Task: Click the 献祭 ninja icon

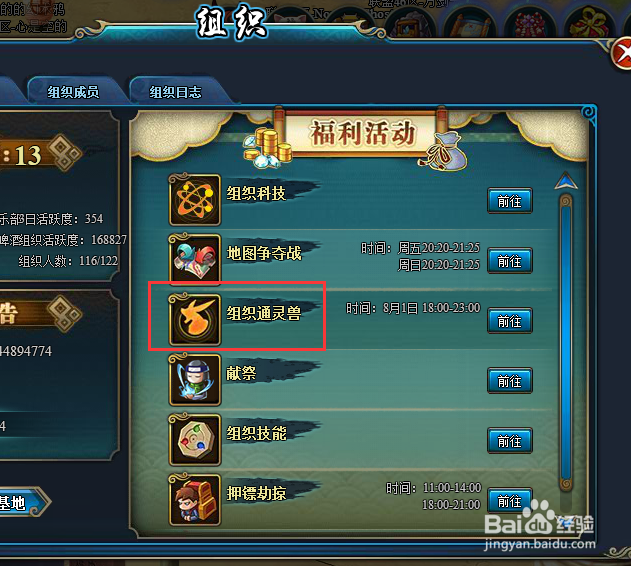Action: (x=195, y=380)
